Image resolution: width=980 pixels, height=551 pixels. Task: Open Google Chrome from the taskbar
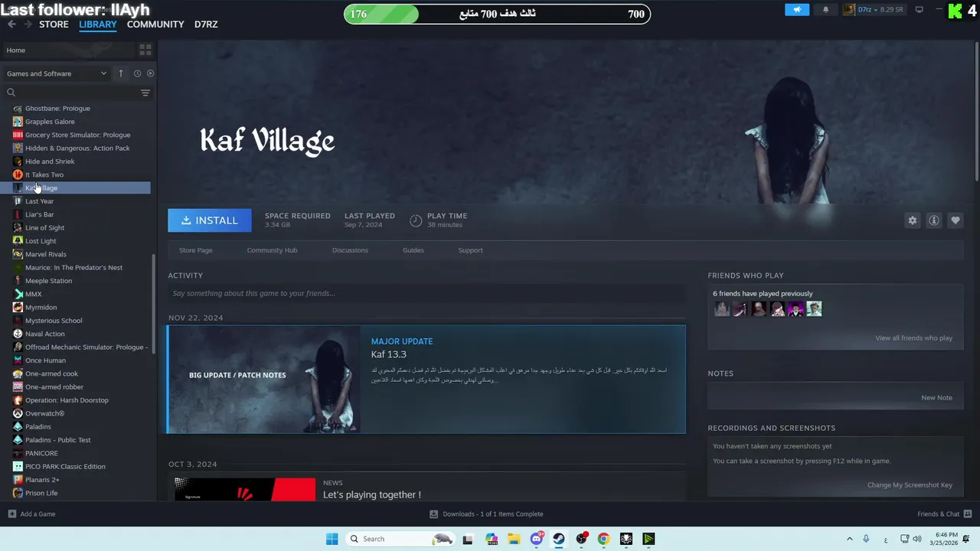pyautogui.click(x=603, y=539)
